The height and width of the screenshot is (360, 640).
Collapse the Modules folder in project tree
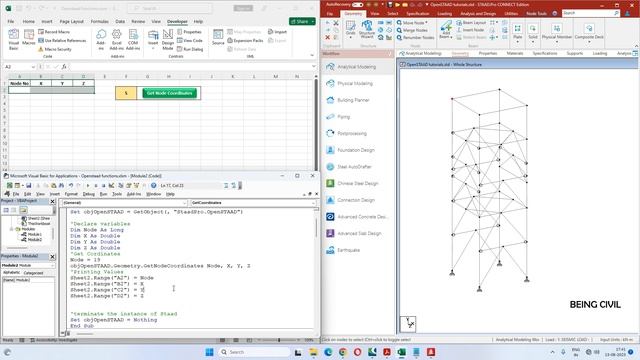point(11,229)
